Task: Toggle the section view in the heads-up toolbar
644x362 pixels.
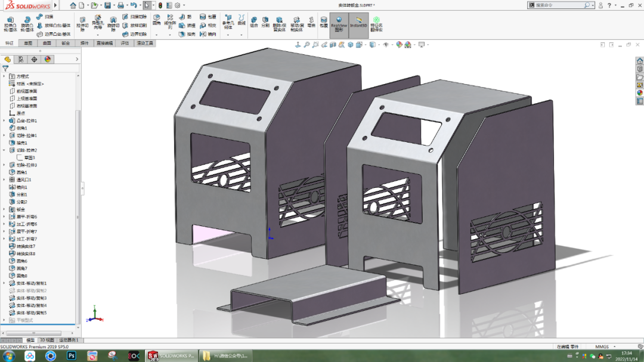Action: click(x=333, y=44)
